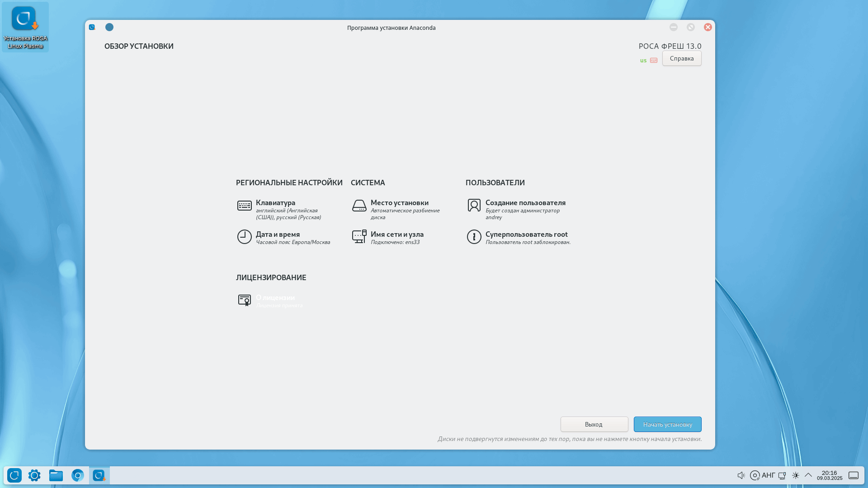This screenshot has height=488, width=868.
Task: Open the ROSA application launcher in the taskbar
Action: pyautogui.click(x=14, y=475)
